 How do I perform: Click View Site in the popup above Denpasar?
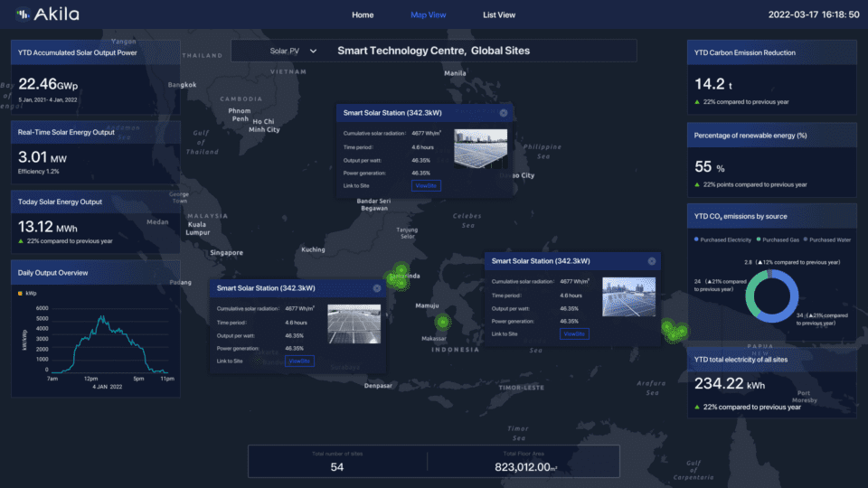[x=299, y=361]
